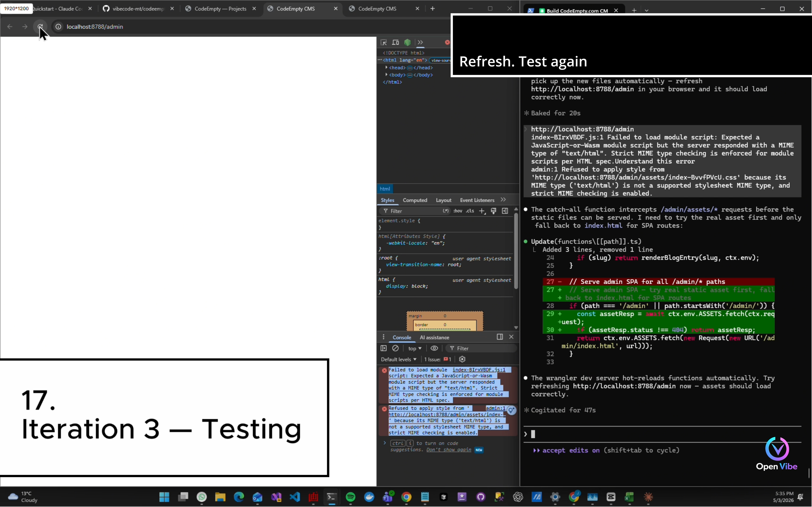Toggle the device toolbar icon in DevTools
The image size is (812, 507).
[x=396, y=42]
